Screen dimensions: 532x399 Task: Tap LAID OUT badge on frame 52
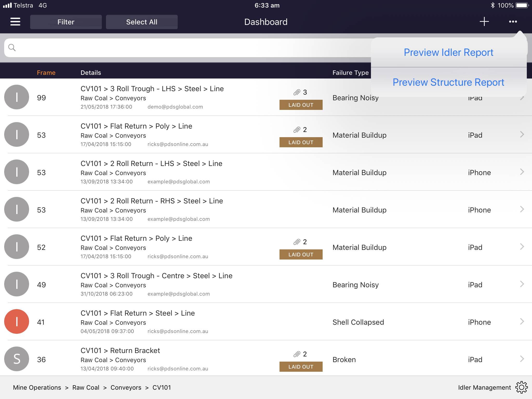click(x=301, y=255)
